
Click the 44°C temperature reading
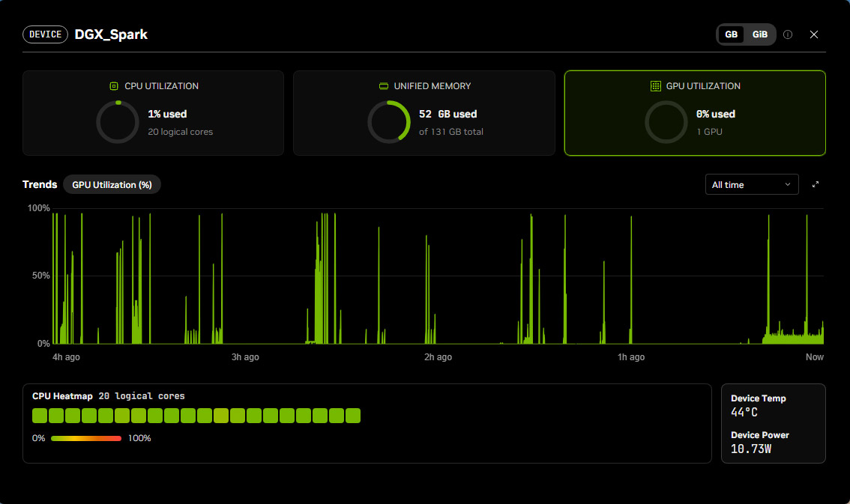[x=744, y=413]
